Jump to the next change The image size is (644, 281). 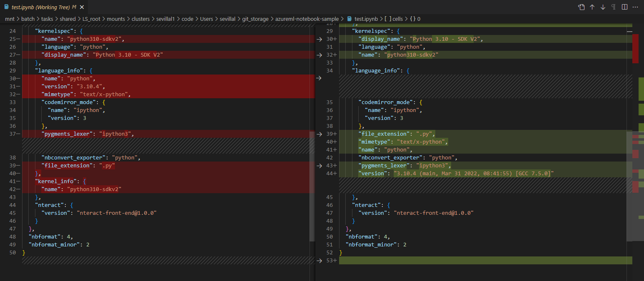(603, 7)
